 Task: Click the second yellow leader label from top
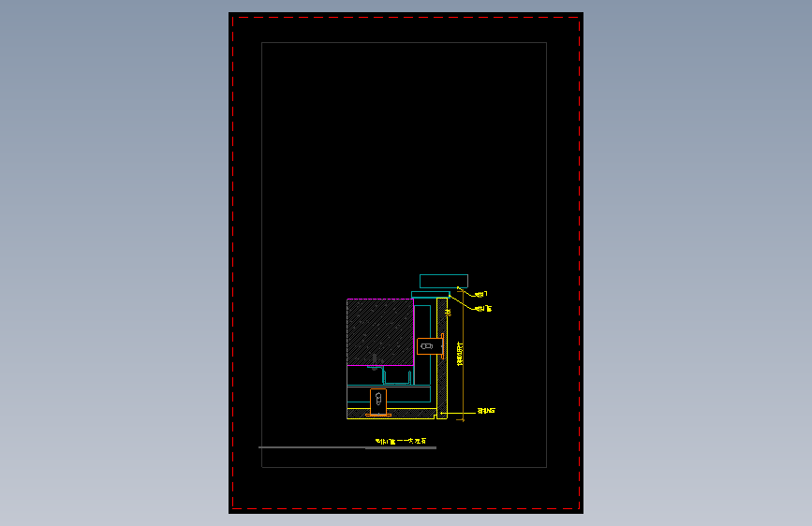click(x=483, y=309)
